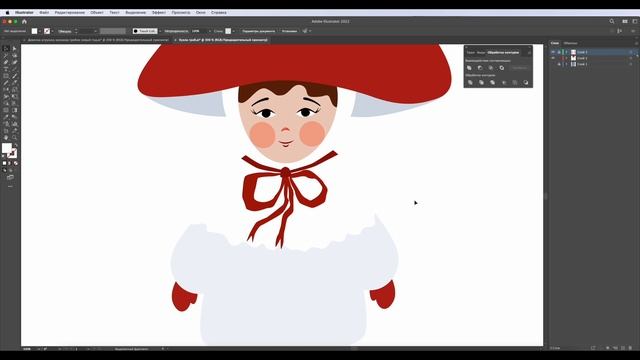The height and width of the screenshot is (360, 640).
Task: Open the stroke color dropdown in control bar
Action: coord(52,31)
